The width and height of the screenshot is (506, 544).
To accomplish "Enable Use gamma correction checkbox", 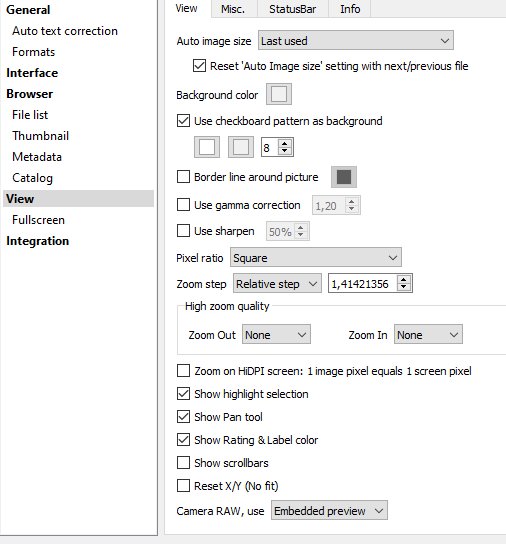I will [183, 205].
